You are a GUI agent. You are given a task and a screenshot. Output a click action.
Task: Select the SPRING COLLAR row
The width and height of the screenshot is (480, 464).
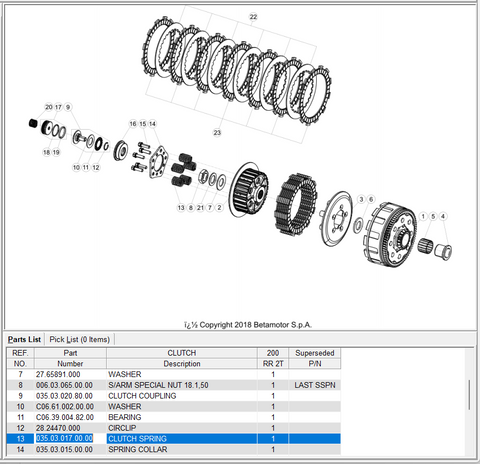[x=174, y=449]
